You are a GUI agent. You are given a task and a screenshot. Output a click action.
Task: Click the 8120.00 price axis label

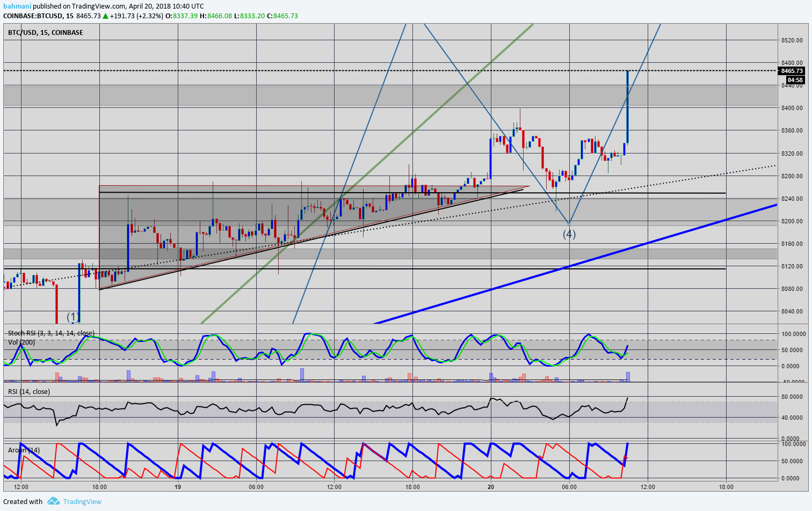click(792, 266)
